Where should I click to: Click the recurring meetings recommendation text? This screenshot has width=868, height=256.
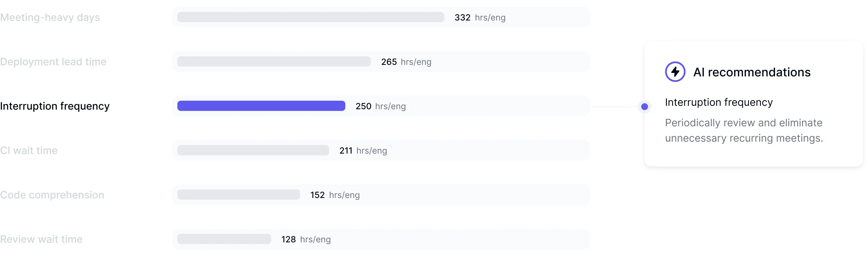pyautogui.click(x=744, y=131)
